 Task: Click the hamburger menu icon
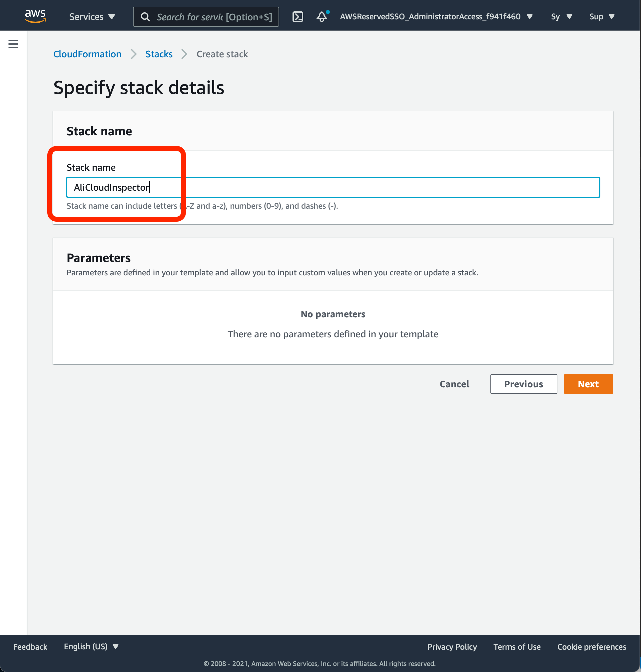[13, 44]
